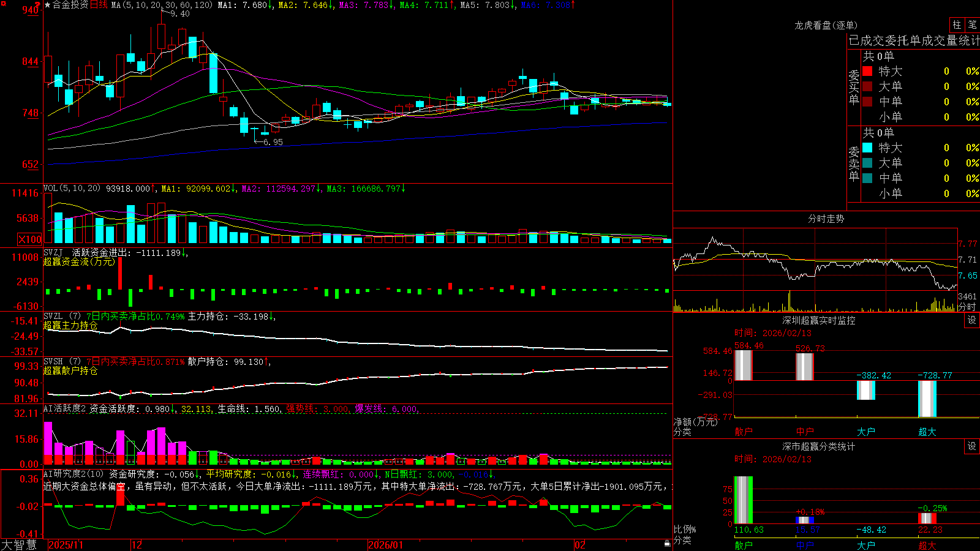Open 设 settings for 深市超赢分类统计
The height and width of the screenshot is (551, 980).
[972, 446]
